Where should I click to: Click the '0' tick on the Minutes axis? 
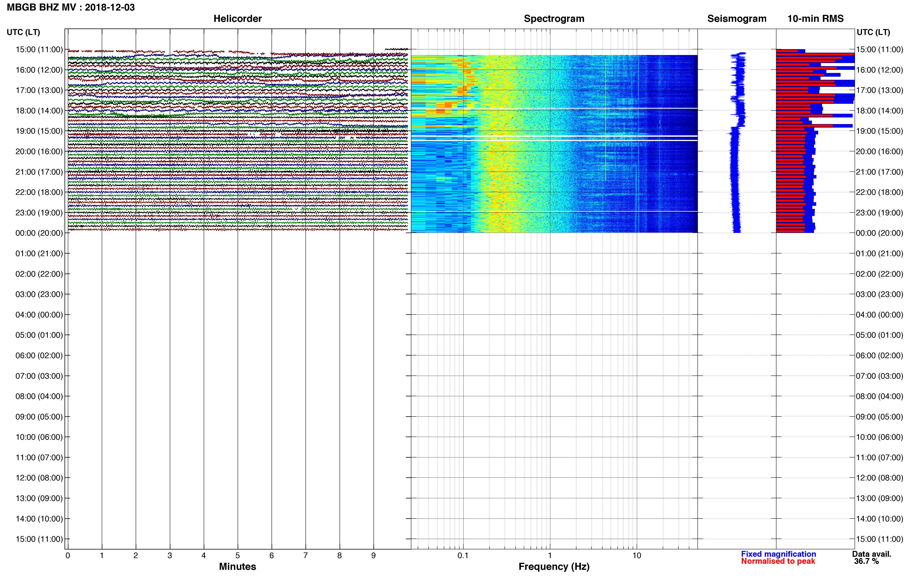pyautogui.click(x=68, y=555)
